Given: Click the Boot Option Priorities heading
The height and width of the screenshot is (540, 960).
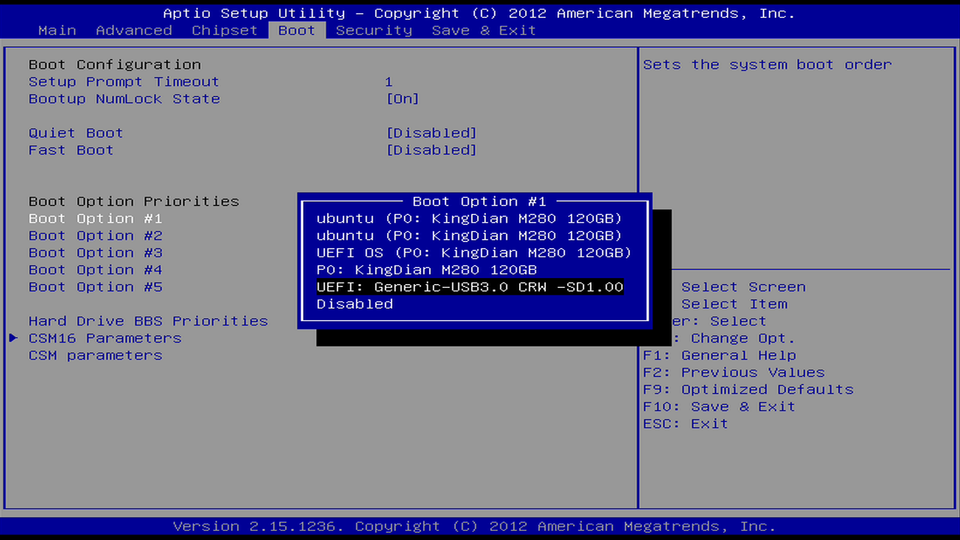Looking at the screenshot, I should click(x=133, y=201).
